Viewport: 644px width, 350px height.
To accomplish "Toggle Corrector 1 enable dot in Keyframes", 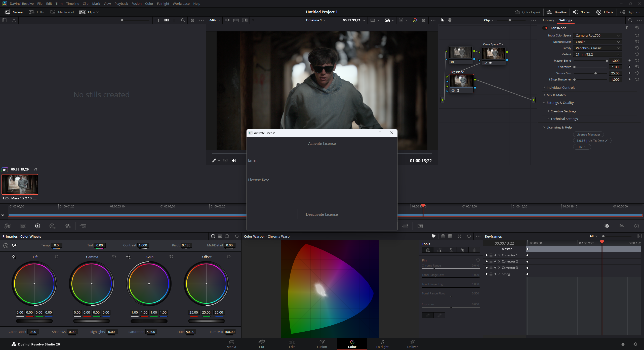I will tap(487, 255).
